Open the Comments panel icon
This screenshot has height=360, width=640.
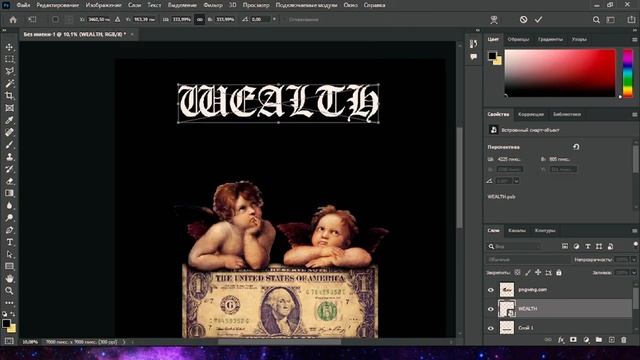tap(473, 57)
